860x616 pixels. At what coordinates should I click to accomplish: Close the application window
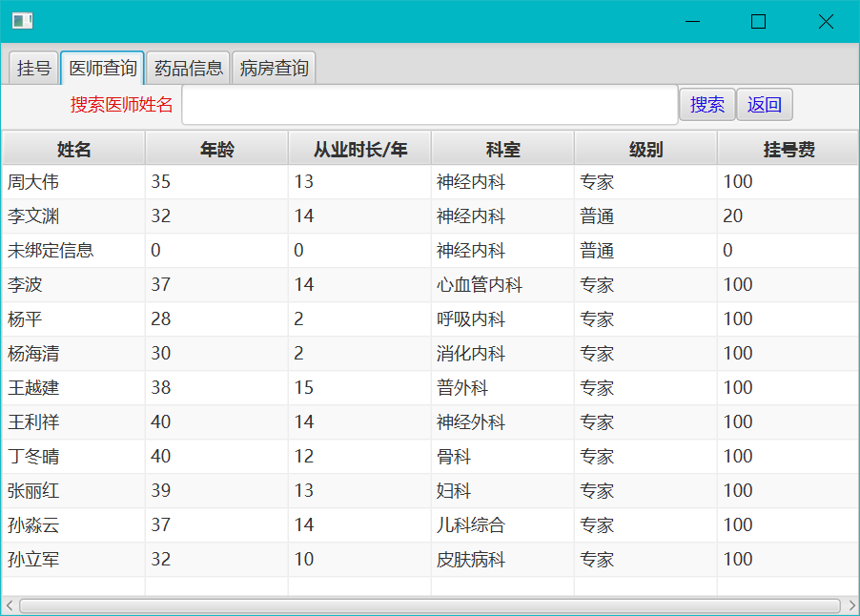pyautogui.click(x=826, y=21)
